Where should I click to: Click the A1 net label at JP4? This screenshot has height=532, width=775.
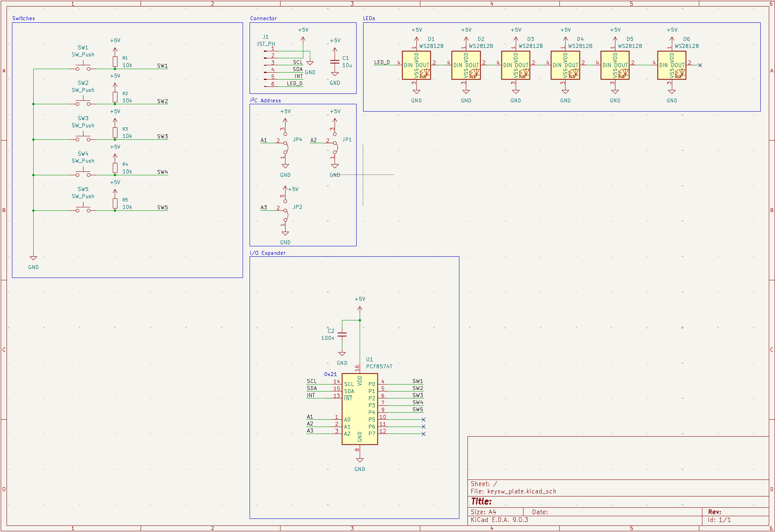pyautogui.click(x=264, y=140)
